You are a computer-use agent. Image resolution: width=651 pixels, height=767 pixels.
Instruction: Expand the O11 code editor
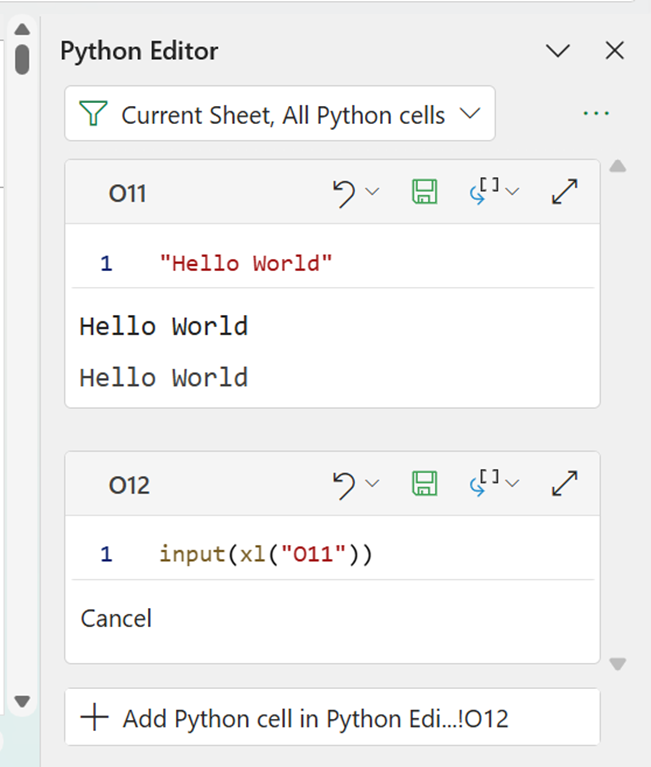565,193
